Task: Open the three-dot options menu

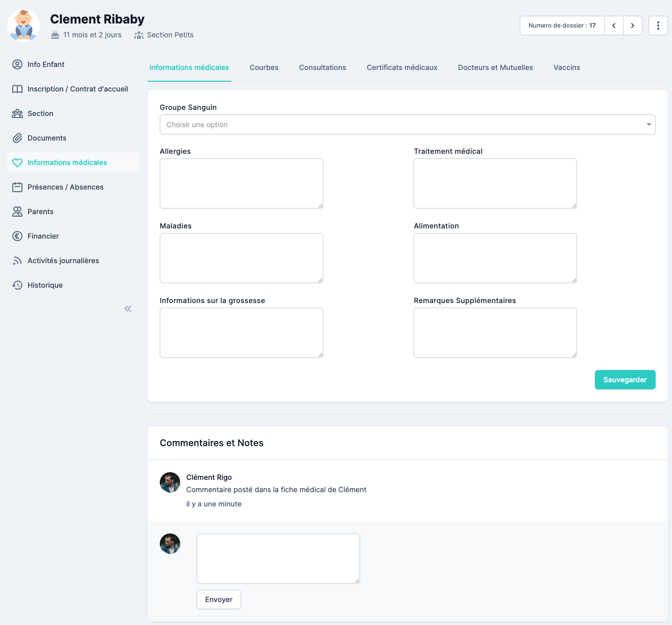Action: (658, 26)
